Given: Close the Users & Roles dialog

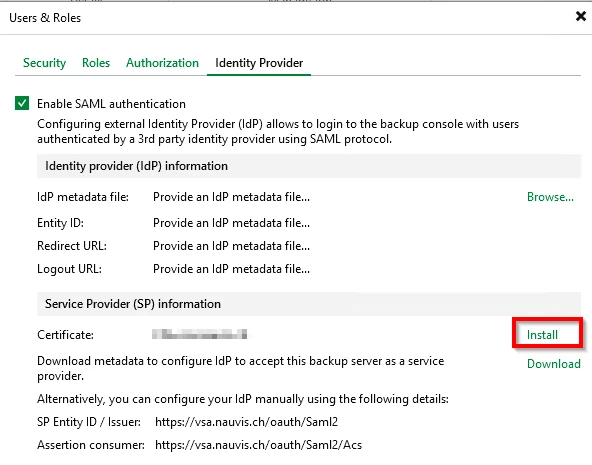Looking at the screenshot, I should 581,16.
